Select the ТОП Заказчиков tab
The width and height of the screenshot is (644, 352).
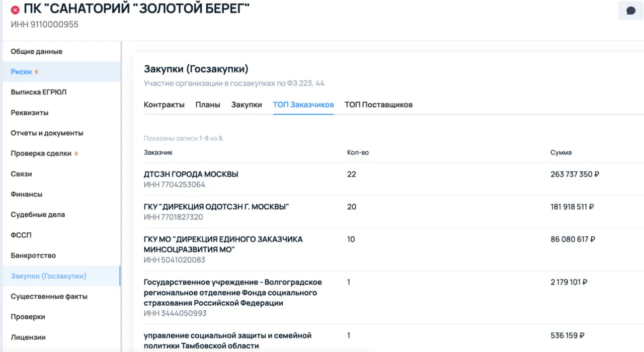click(x=303, y=105)
